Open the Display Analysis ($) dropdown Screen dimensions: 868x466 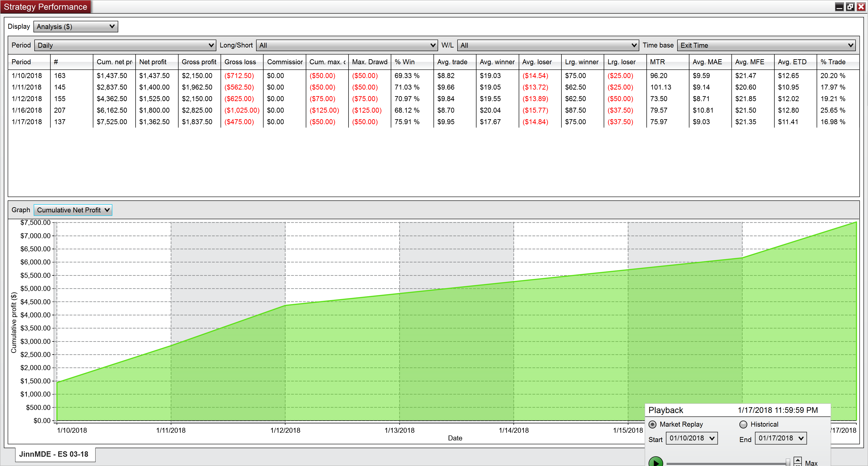(76, 27)
